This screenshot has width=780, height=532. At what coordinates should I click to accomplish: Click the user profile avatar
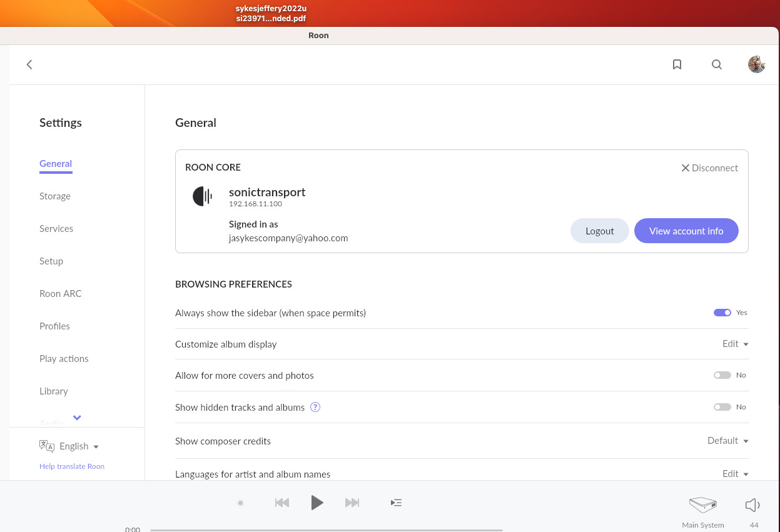[756, 64]
